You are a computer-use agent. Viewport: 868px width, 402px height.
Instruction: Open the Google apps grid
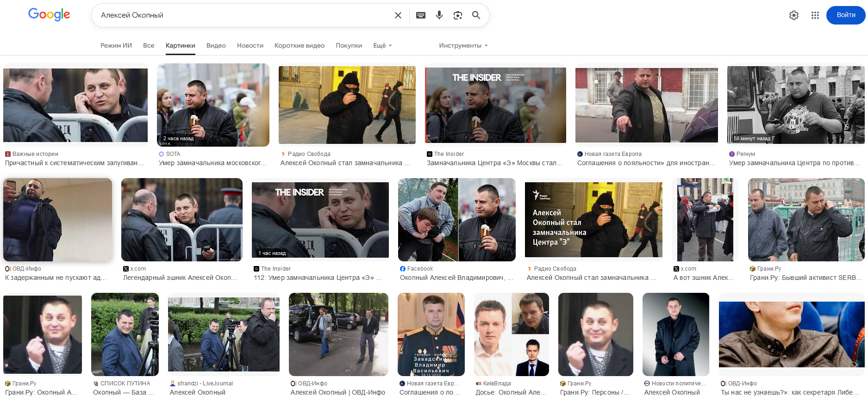pyautogui.click(x=815, y=15)
